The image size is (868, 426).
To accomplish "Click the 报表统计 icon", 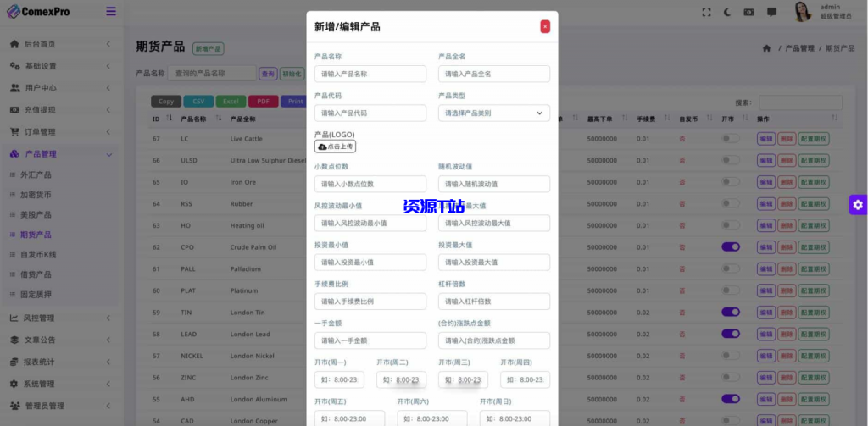I will 14,362.
